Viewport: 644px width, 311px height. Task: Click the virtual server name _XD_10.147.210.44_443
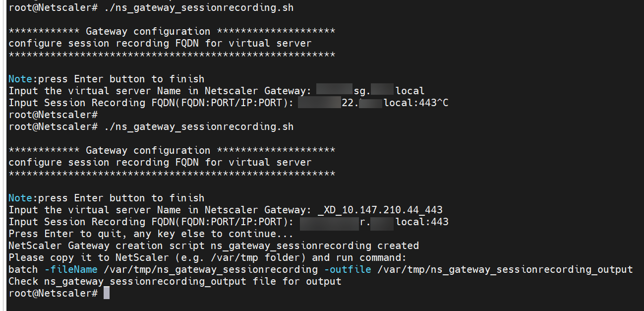(380, 210)
